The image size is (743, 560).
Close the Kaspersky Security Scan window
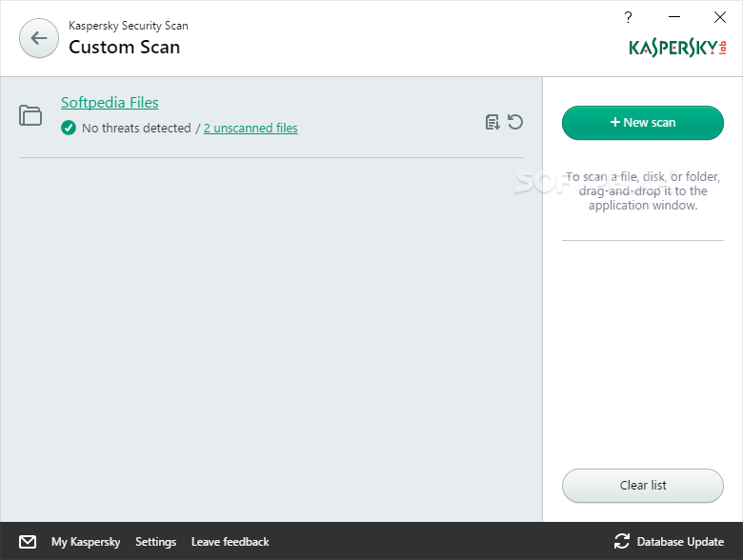coord(720,17)
